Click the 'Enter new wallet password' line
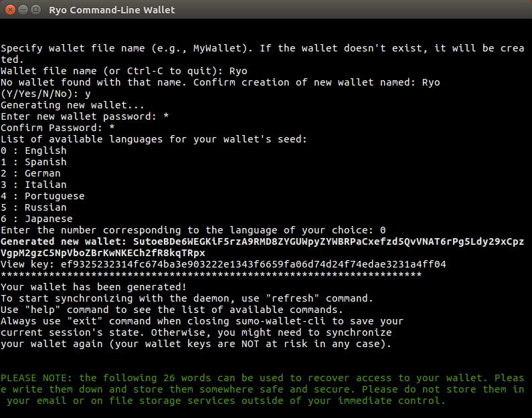 point(85,116)
